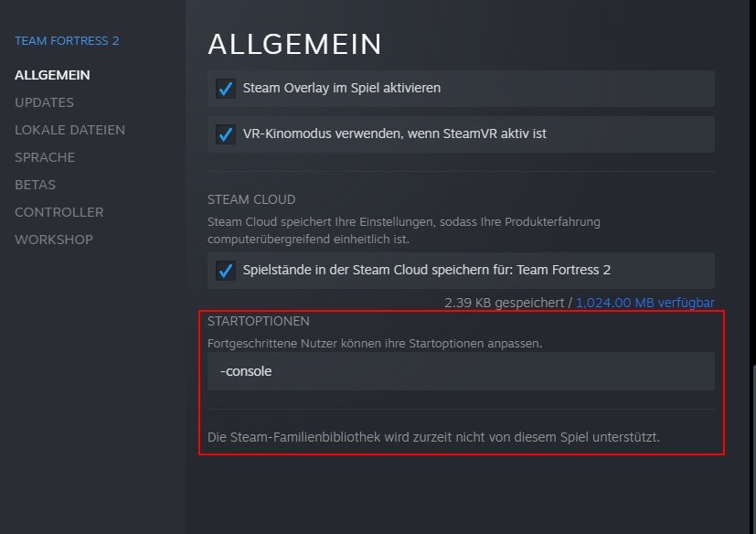The width and height of the screenshot is (756, 534).
Task: Disable the Spielstände in Steam Cloud checkbox
Action: coord(225,271)
